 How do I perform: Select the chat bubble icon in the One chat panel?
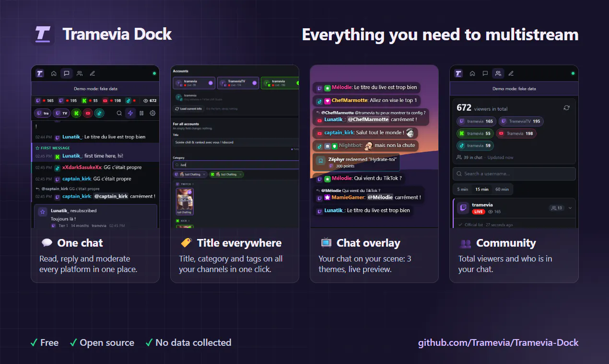[x=67, y=73]
